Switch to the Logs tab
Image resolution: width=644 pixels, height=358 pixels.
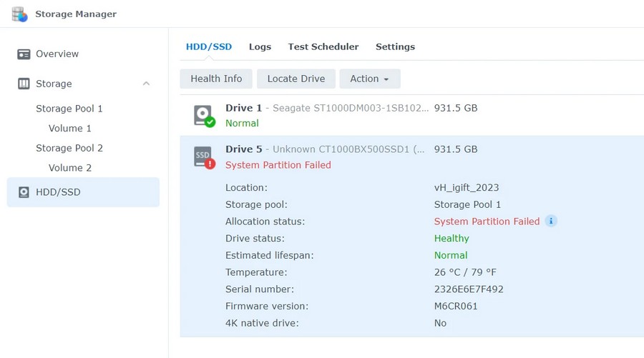260,46
